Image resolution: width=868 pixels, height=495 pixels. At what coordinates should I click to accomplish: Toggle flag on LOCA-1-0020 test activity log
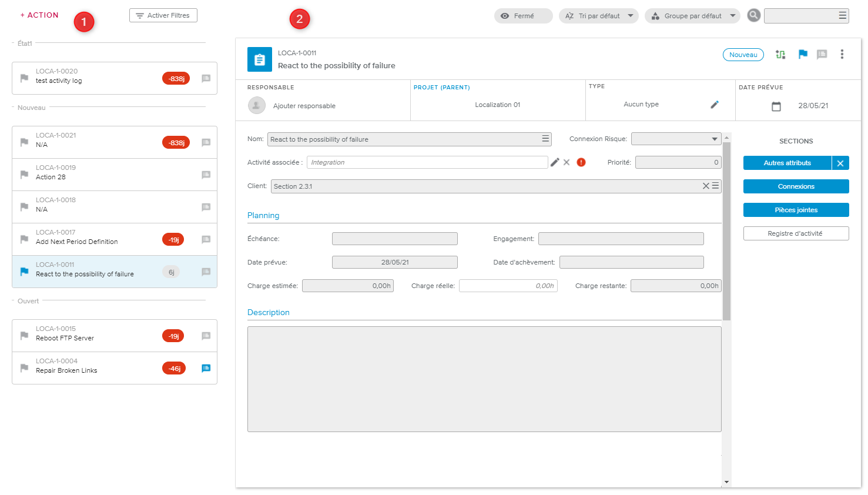[25, 78]
